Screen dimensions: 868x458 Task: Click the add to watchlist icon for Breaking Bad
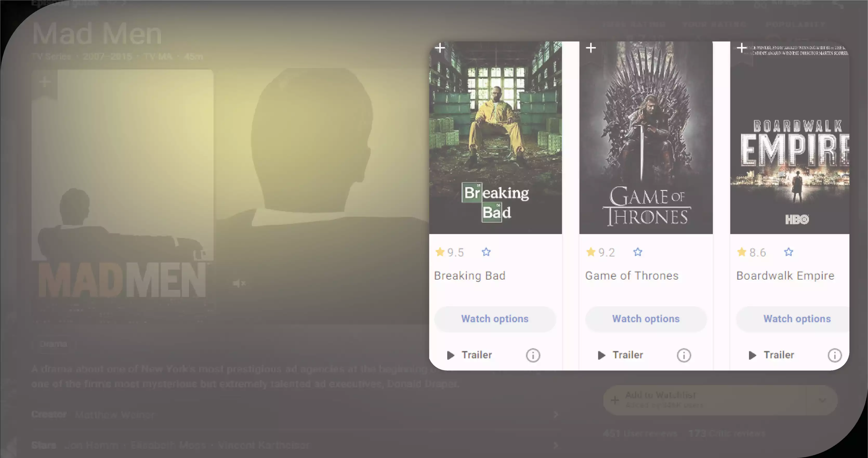(440, 48)
